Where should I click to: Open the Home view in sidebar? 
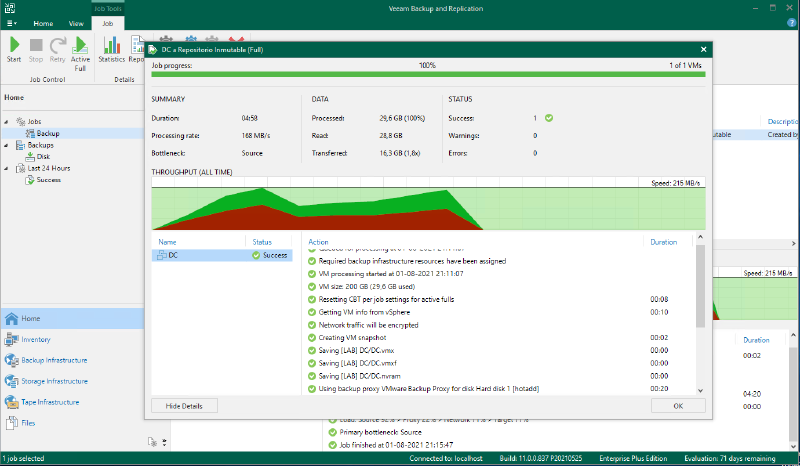point(72,318)
